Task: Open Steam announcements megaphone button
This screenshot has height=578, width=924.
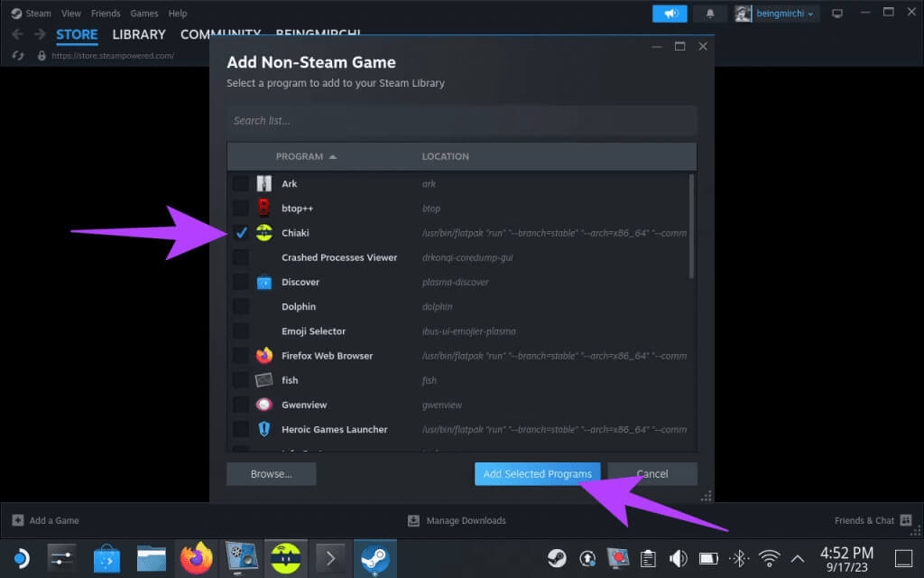Action: [x=670, y=14]
